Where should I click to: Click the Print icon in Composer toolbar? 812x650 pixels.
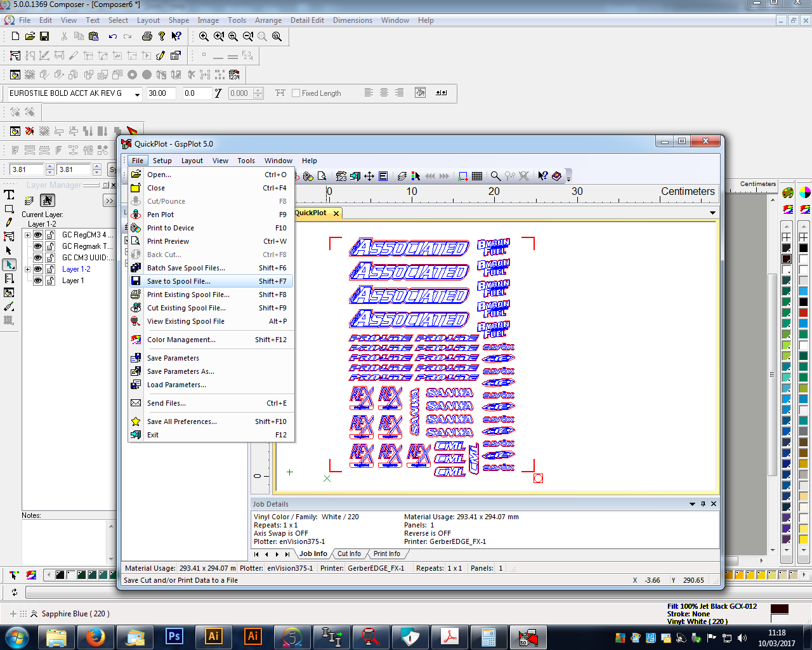147,36
